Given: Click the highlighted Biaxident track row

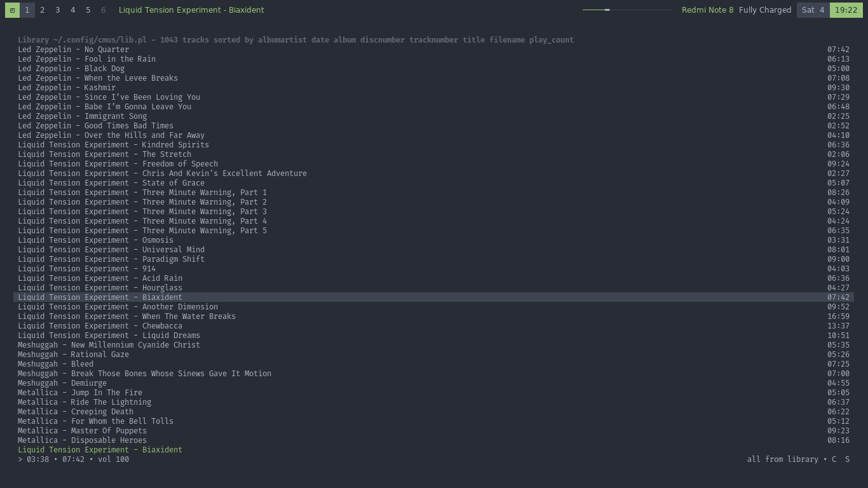Looking at the screenshot, I should point(433,297).
